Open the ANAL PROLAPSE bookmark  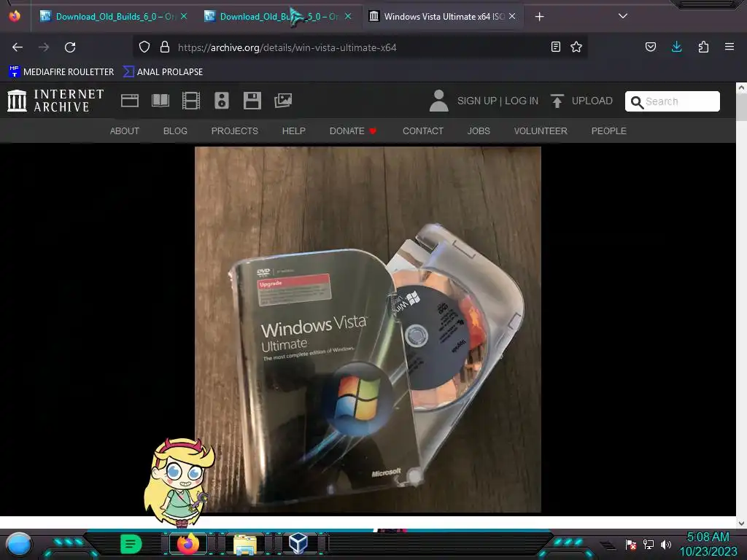[x=163, y=71]
